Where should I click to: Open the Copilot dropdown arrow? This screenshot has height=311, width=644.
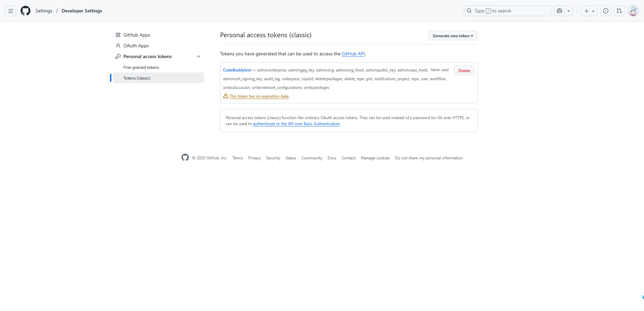[569, 11]
